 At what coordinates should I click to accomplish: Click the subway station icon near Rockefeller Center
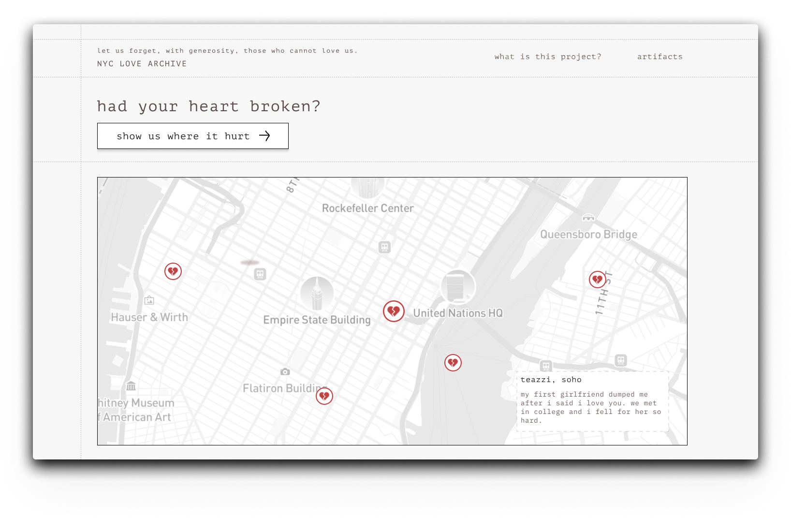pos(383,247)
